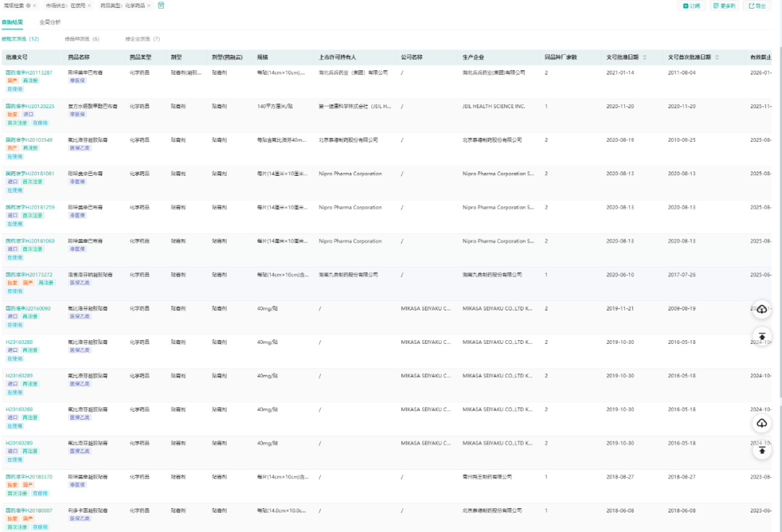Click the info icon beside 高级检索
This screenshot has width=782, height=532.
click(x=28, y=5)
